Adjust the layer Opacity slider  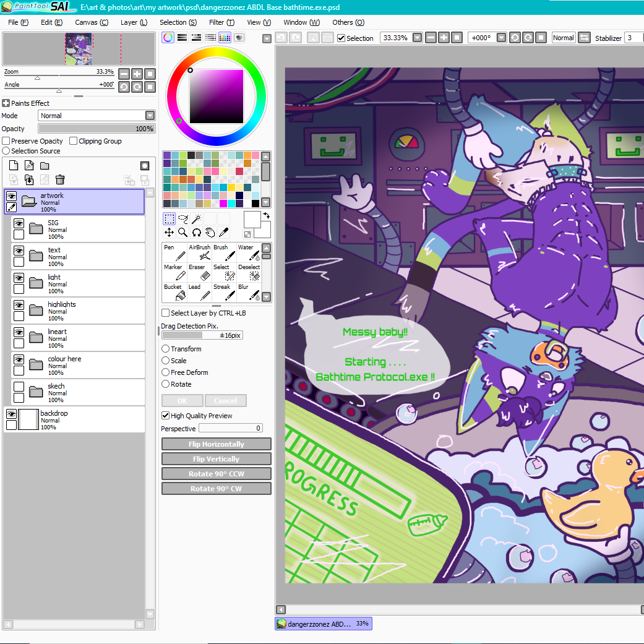pyautogui.click(x=97, y=129)
